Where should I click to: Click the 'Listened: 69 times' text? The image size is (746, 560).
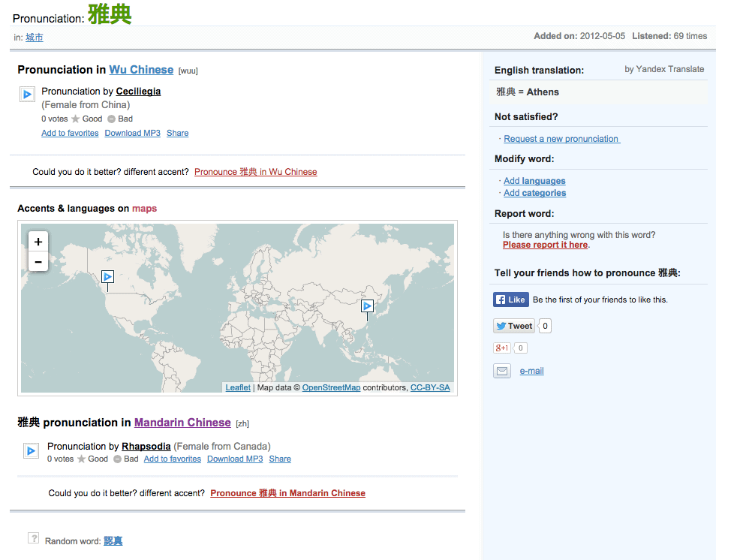pos(669,36)
